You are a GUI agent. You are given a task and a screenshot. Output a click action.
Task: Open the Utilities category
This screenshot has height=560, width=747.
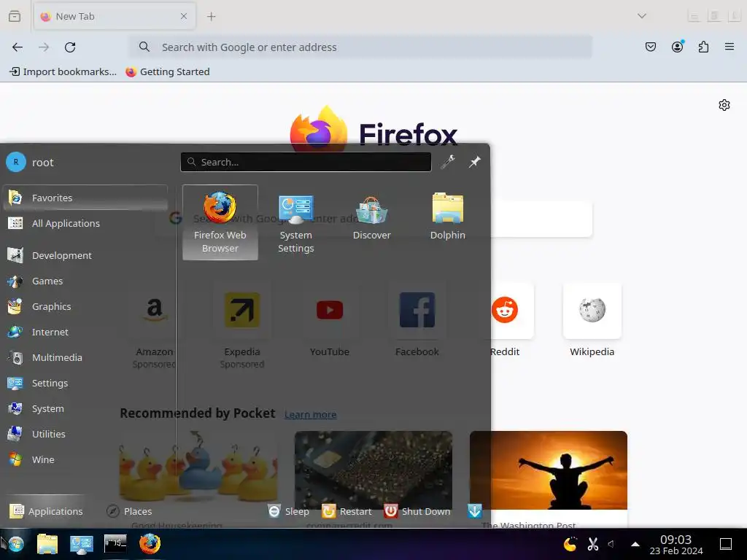click(x=85, y=435)
